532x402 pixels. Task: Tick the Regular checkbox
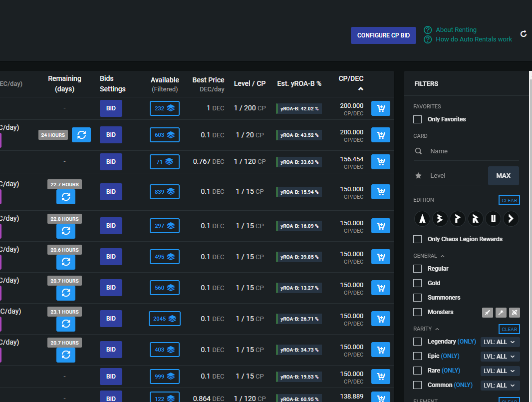pyautogui.click(x=418, y=269)
